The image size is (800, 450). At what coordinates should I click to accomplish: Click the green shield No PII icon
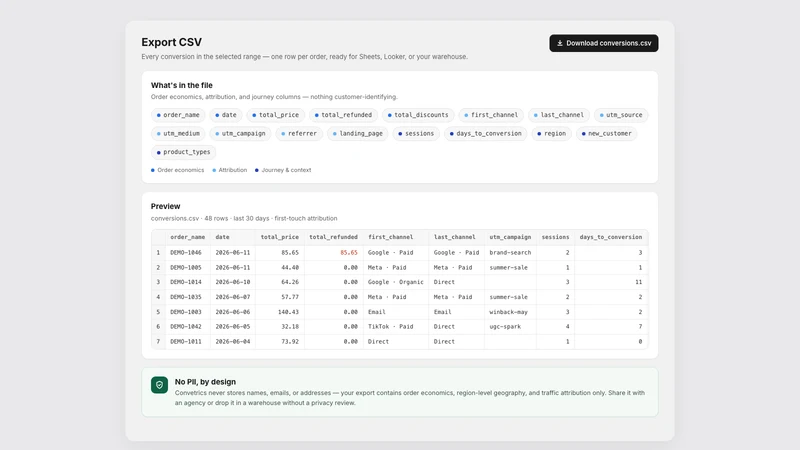click(x=159, y=385)
